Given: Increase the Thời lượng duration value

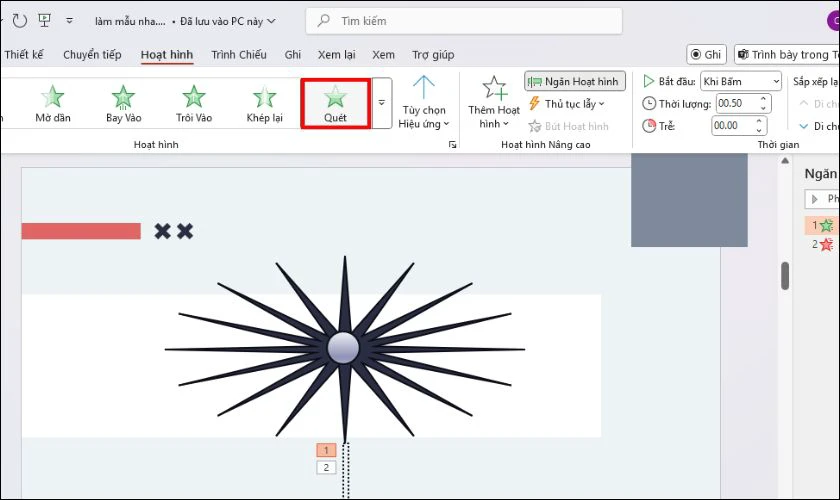Looking at the screenshot, I should point(763,99).
